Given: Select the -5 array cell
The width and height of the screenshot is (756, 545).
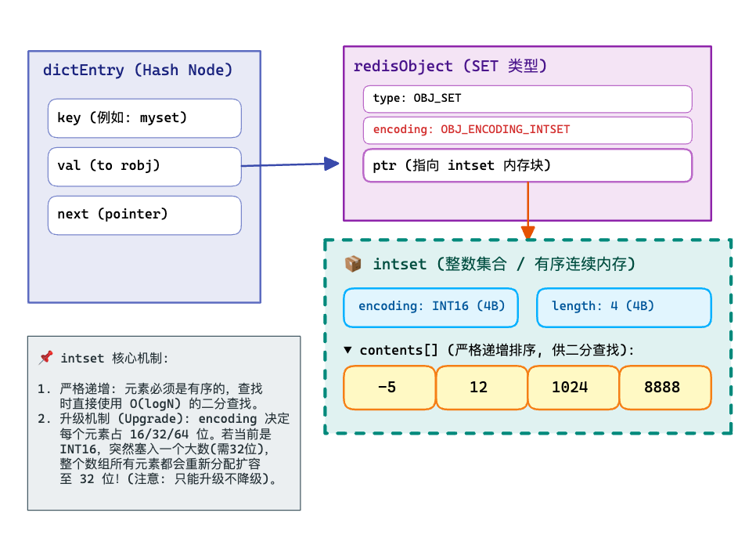Looking at the screenshot, I should tap(389, 387).
